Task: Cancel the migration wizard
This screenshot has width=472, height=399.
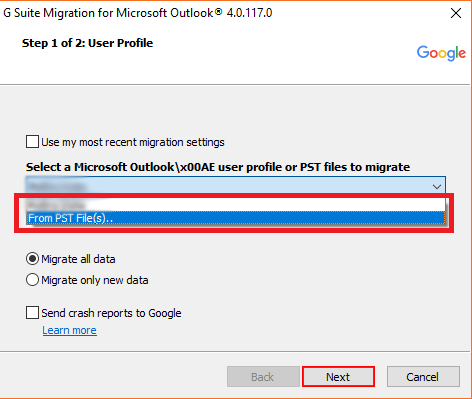Action: click(x=423, y=377)
